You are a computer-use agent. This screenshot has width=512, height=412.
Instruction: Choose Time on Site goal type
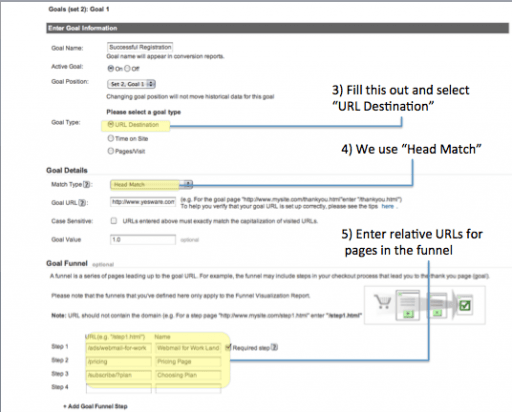click(111, 138)
